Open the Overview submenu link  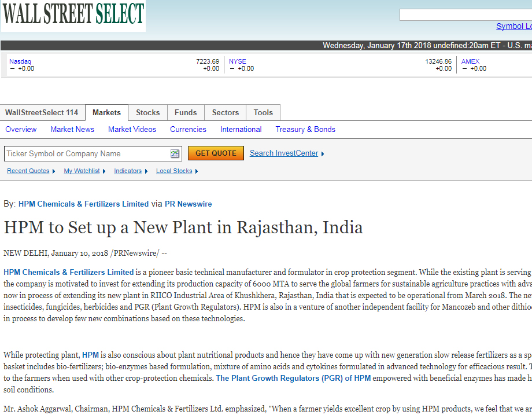(x=21, y=130)
